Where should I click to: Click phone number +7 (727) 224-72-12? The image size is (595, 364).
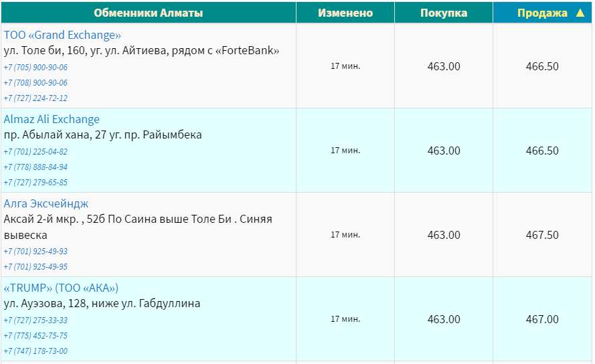(x=35, y=98)
